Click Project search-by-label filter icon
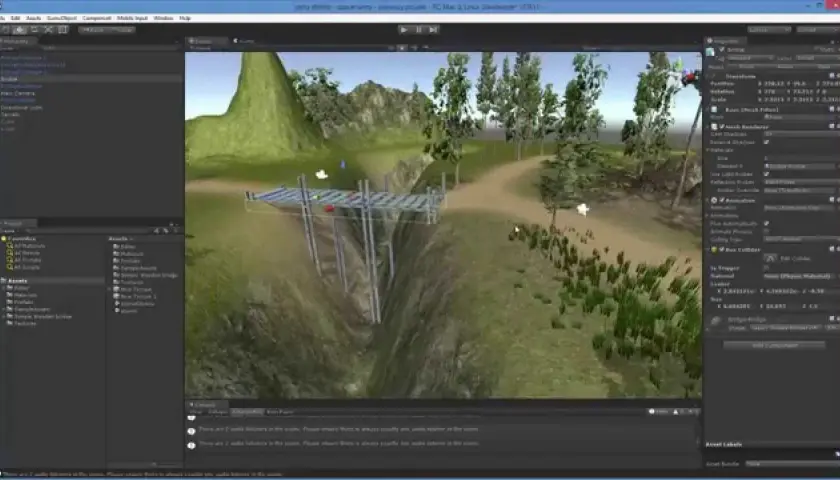 (166, 230)
